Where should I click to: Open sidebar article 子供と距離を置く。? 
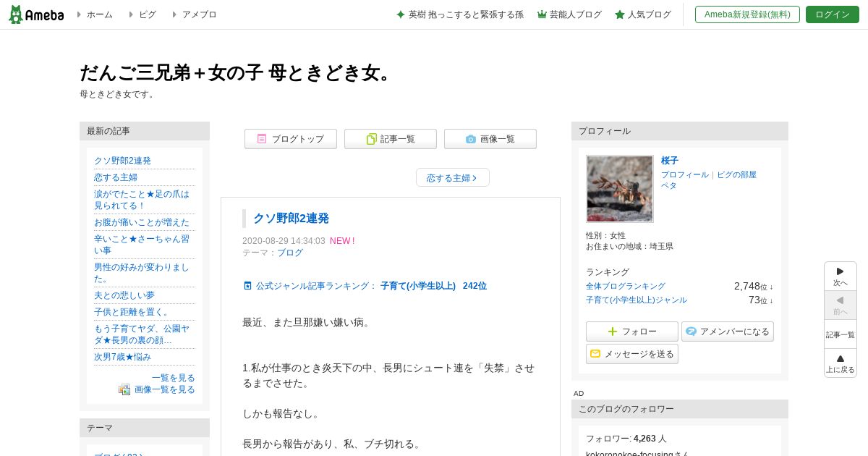point(132,312)
